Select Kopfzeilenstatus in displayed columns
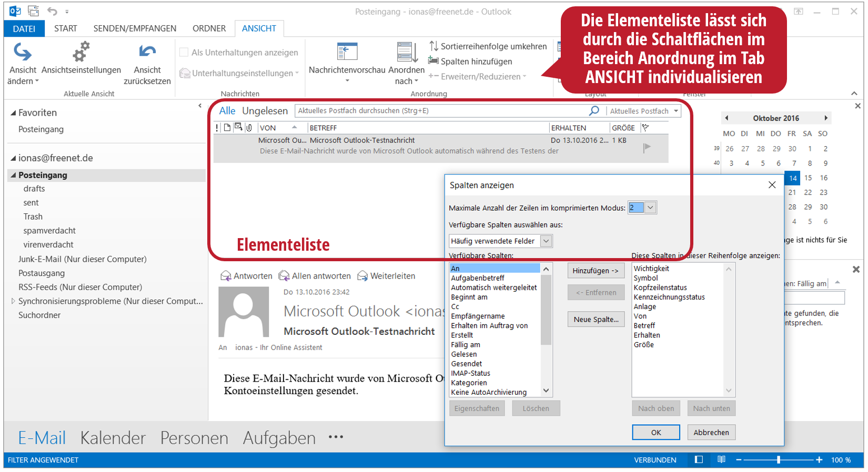 pos(660,288)
